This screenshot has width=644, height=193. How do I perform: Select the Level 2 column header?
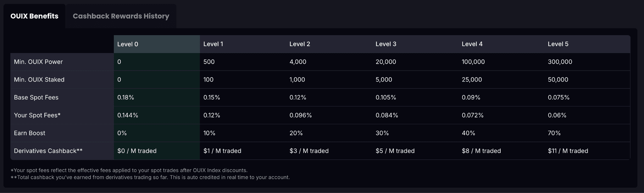click(300, 44)
